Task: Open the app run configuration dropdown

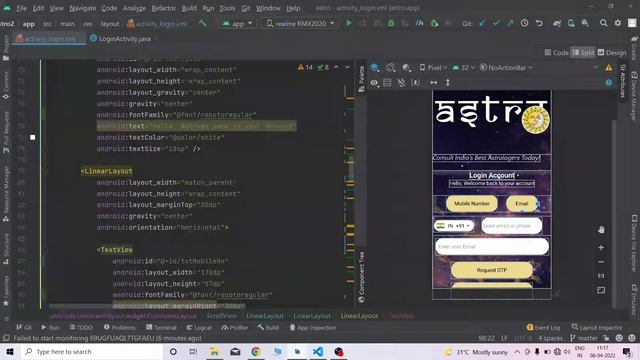Action: 238,23
